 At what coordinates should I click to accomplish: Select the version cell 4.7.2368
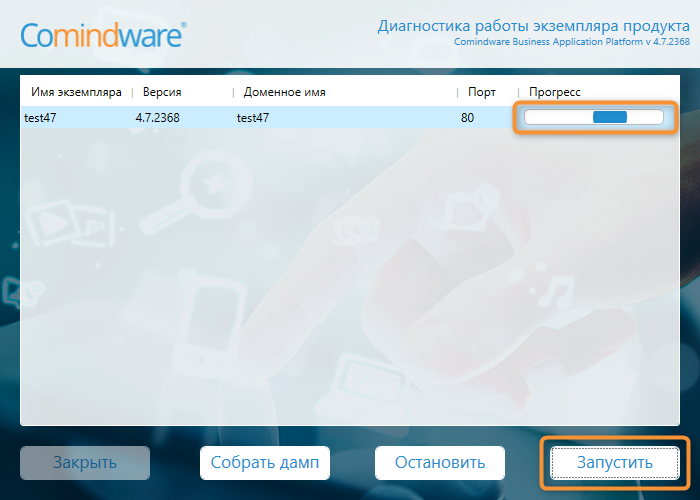pyautogui.click(x=158, y=118)
